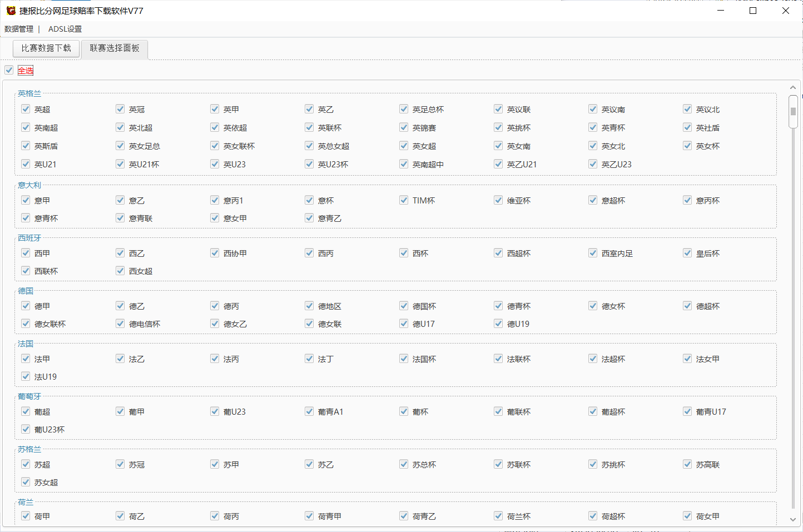Screen dimensions: 803x532
Task: Select the 联赛选择面板 tab
Action: [x=115, y=48]
